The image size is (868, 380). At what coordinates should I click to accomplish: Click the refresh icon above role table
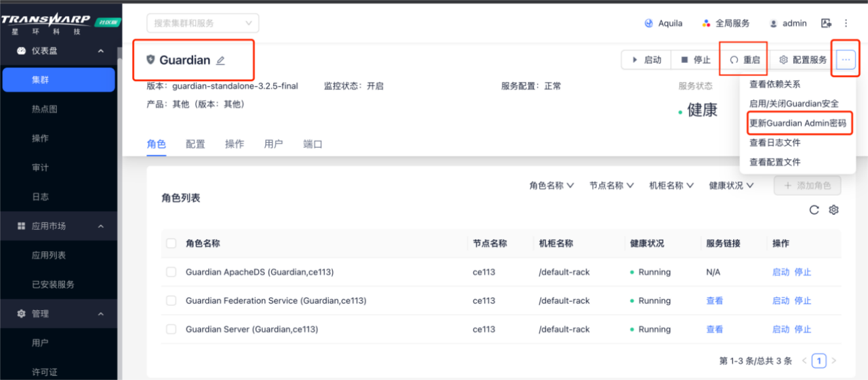coord(814,210)
